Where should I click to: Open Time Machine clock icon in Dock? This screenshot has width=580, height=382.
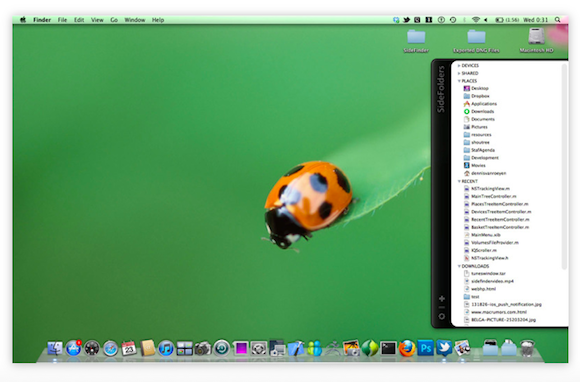(222, 348)
